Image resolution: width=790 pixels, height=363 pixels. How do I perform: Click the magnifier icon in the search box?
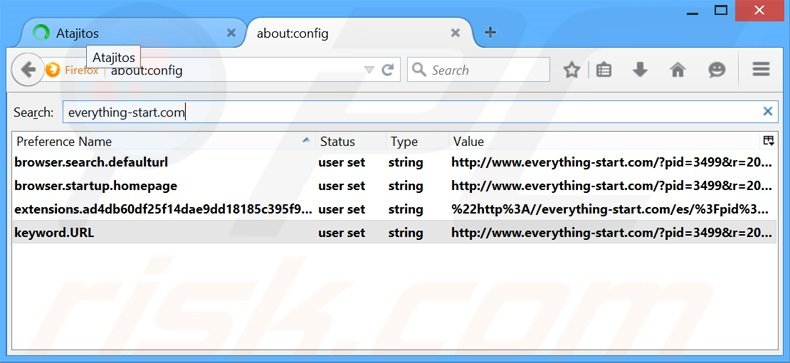(x=419, y=70)
